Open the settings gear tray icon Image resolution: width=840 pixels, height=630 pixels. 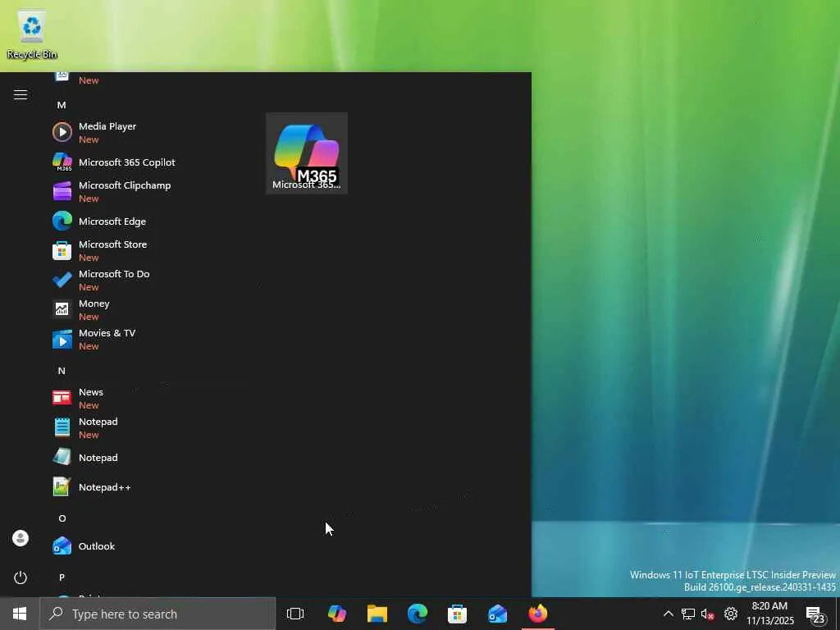pos(731,614)
